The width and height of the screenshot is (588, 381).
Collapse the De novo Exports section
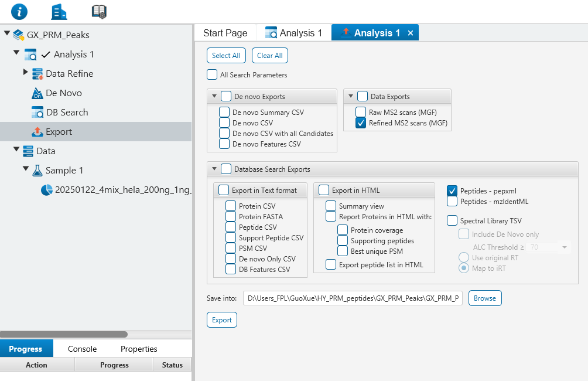point(214,97)
